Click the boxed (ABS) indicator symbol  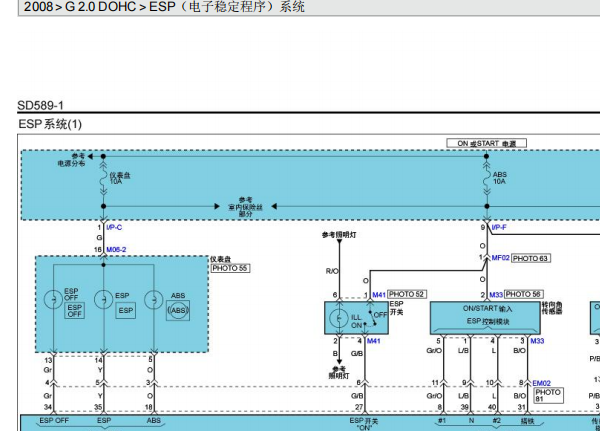tap(178, 311)
